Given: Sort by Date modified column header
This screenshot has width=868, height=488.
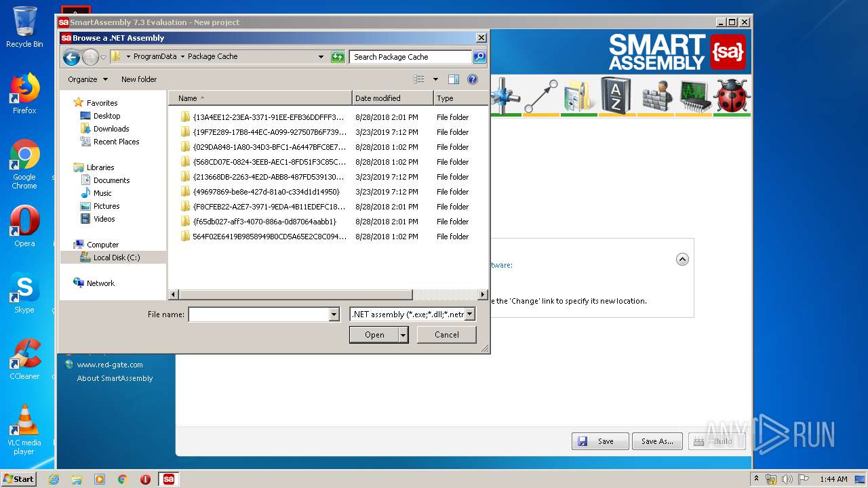Looking at the screenshot, I should click(393, 98).
